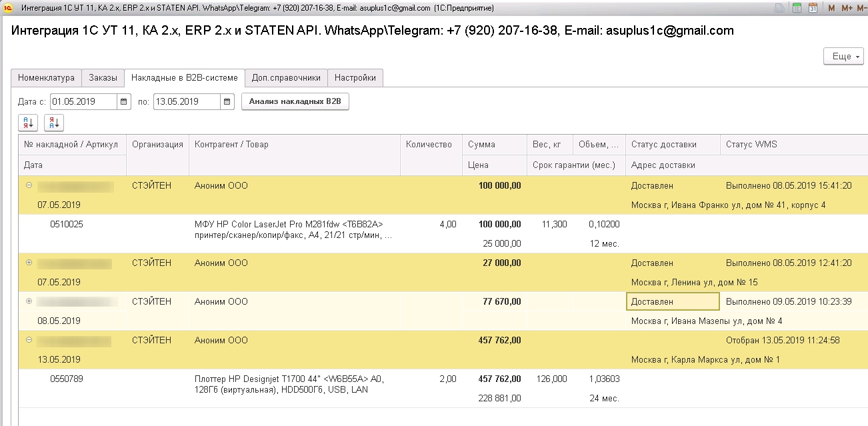This screenshot has height=426, width=868.
Task: Click the '24 мес.' warranty cell
Action: [x=605, y=398]
